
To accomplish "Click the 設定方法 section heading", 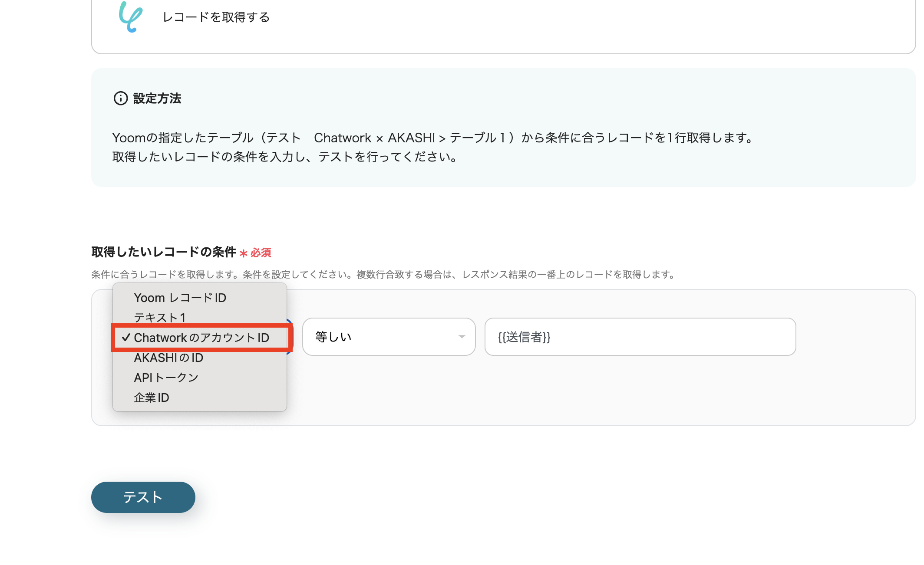I will tap(156, 99).
